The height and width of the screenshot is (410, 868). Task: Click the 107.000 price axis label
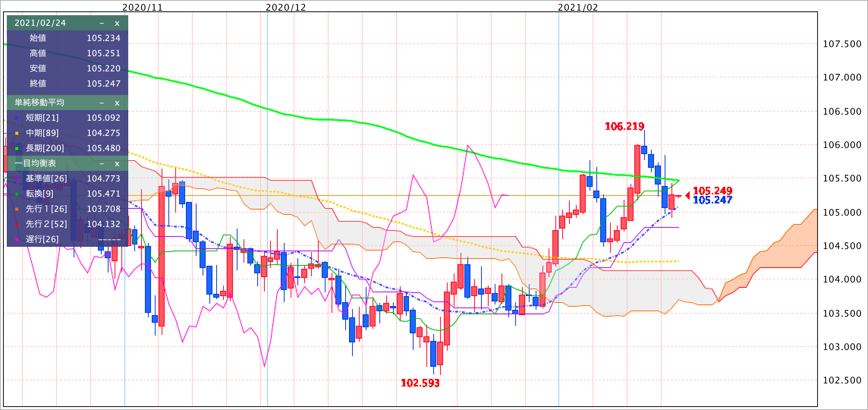click(x=841, y=77)
